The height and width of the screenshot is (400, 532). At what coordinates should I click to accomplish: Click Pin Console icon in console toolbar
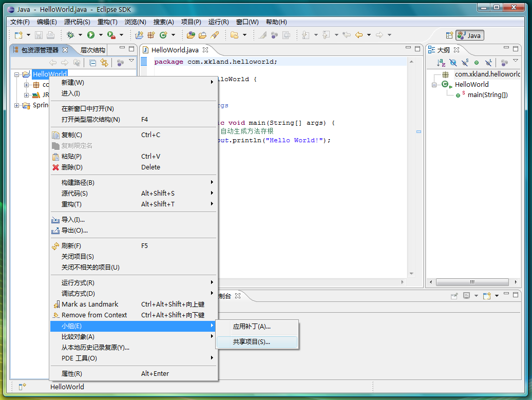tap(454, 296)
